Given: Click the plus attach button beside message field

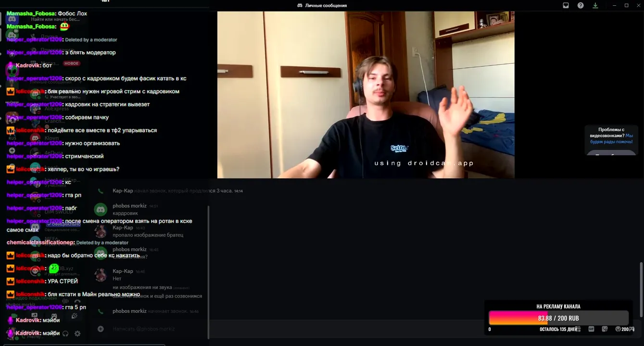Looking at the screenshot, I should (101, 329).
